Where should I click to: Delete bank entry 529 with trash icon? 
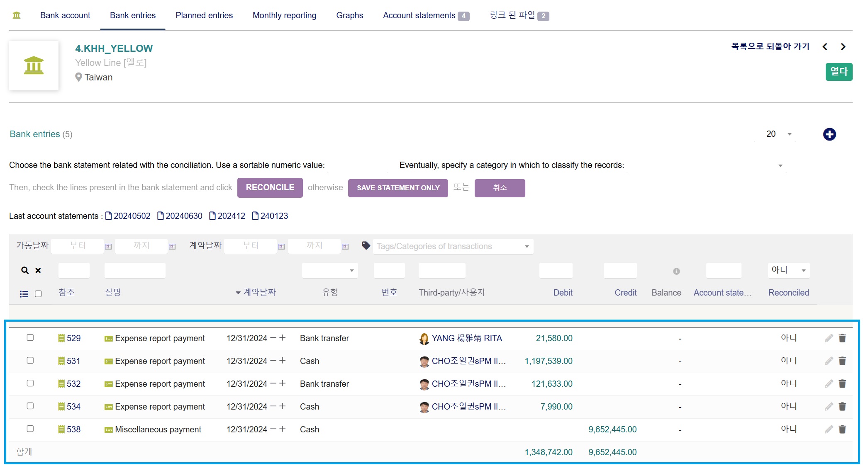click(x=842, y=338)
